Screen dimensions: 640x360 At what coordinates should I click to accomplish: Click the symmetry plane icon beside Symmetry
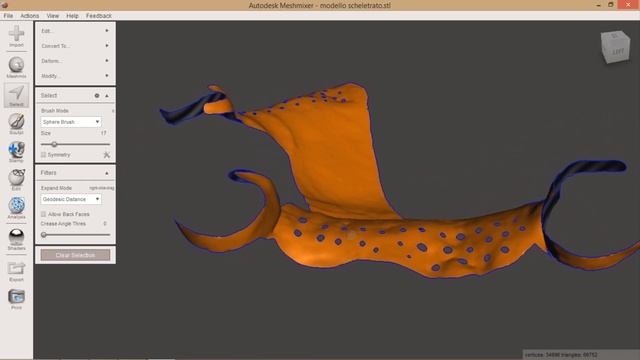(x=107, y=155)
